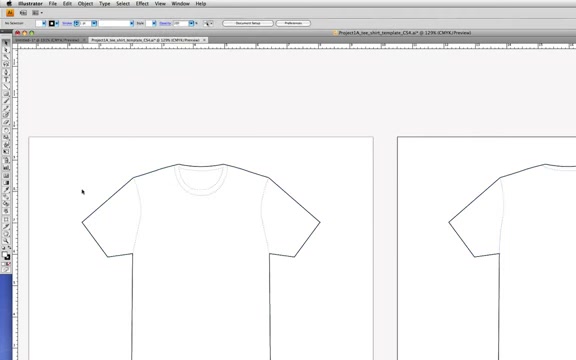Reset to default fill and stroke
576x360 pixels.
[3, 248]
